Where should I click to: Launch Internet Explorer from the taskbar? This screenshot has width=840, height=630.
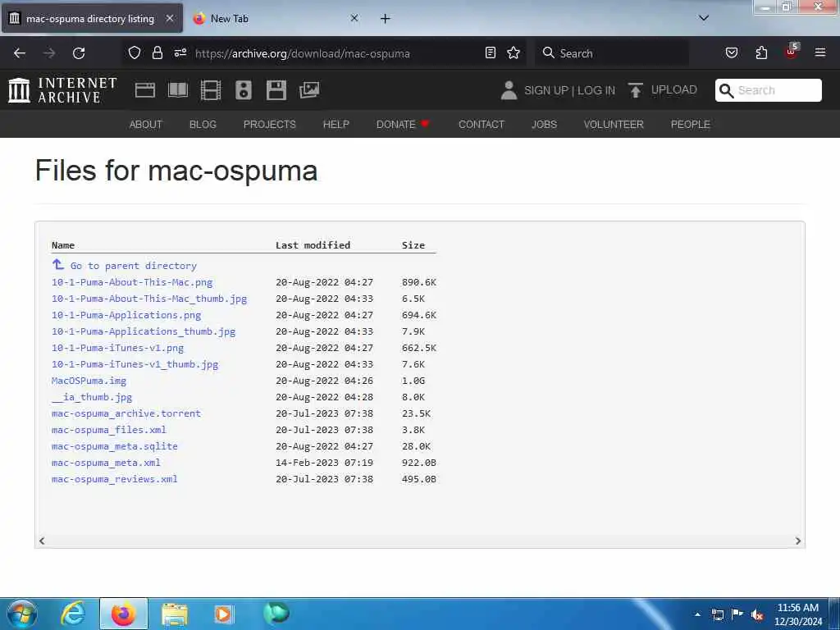coord(73,614)
